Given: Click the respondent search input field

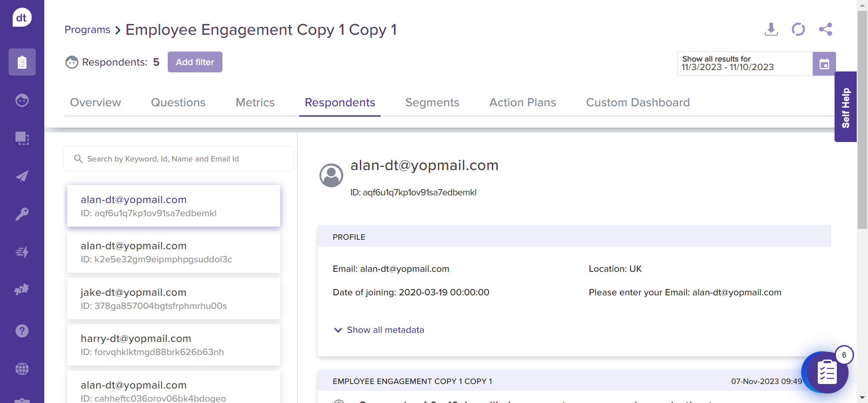Looking at the screenshot, I should click(x=179, y=159).
